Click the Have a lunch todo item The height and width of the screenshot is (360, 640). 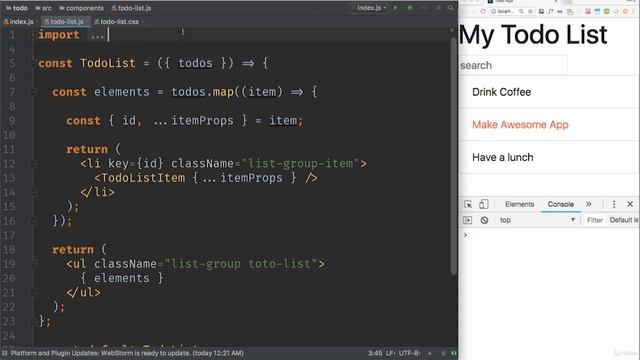tap(548, 157)
